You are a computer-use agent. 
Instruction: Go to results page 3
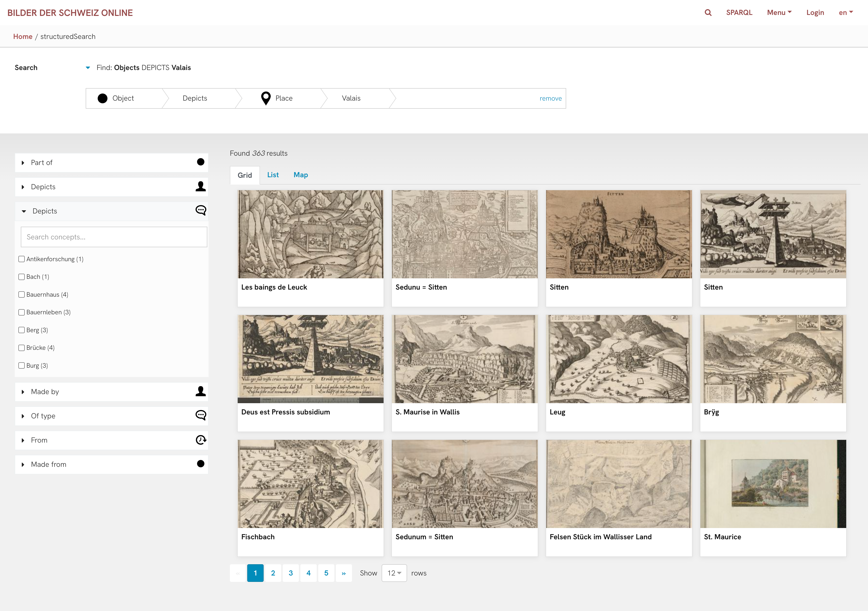coord(291,573)
